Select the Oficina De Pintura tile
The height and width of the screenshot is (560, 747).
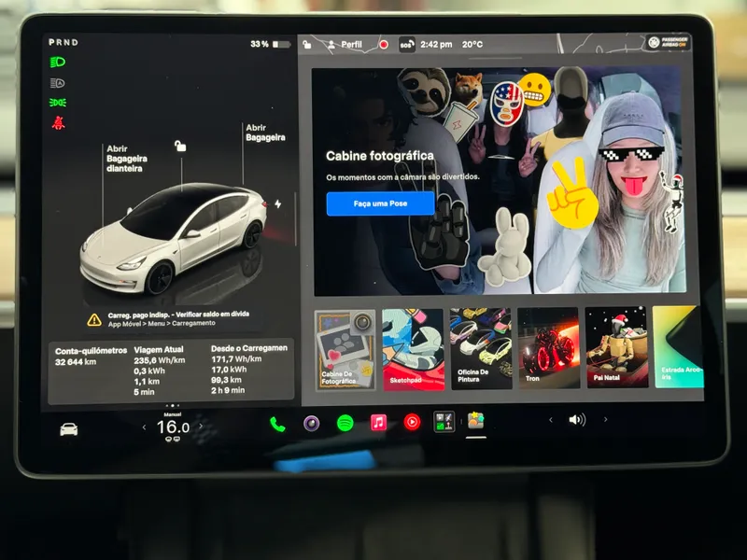[x=481, y=348]
